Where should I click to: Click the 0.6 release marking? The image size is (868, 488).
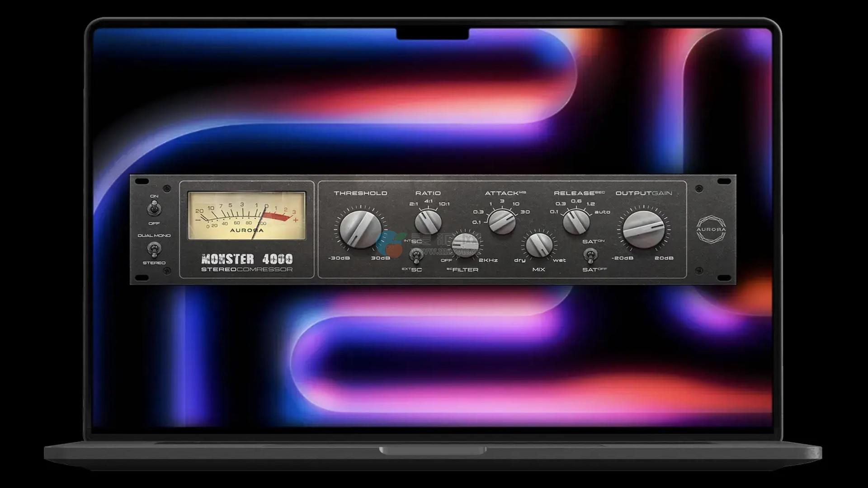[576, 202]
